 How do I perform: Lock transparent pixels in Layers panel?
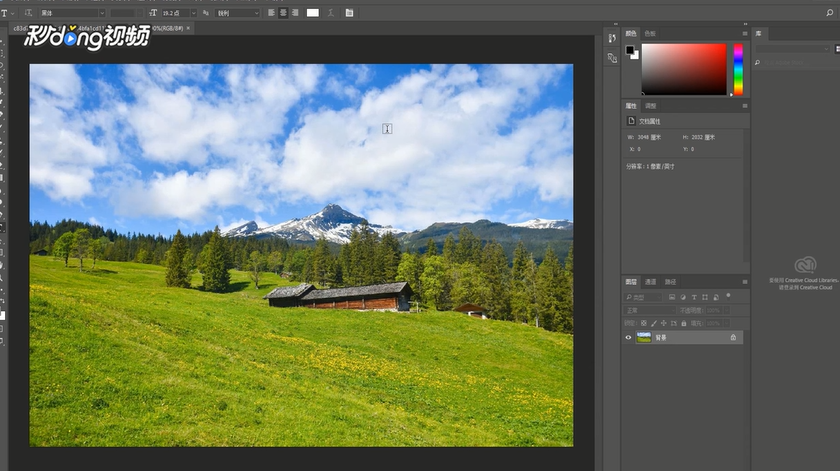click(x=644, y=323)
